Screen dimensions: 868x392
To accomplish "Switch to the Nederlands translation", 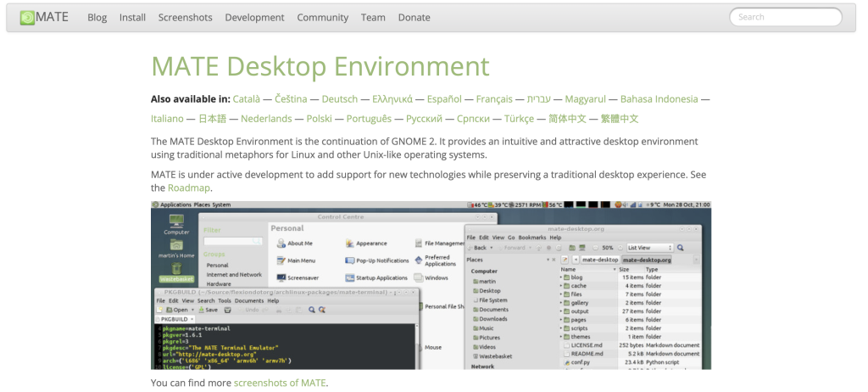I will [x=266, y=119].
